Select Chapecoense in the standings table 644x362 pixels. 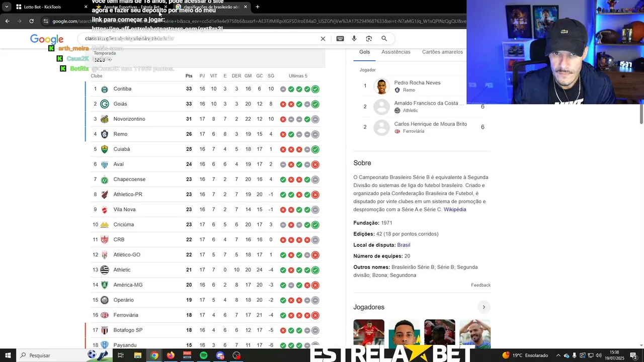point(129,179)
